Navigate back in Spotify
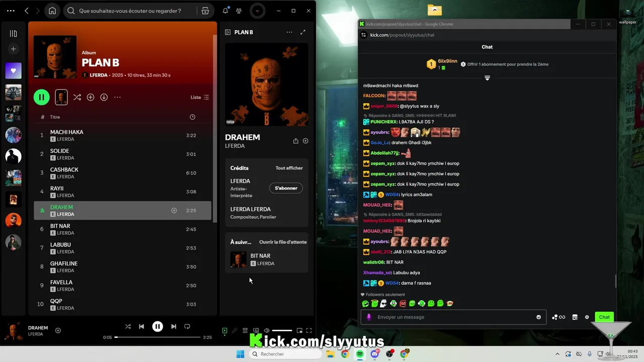This screenshot has height=362, width=644. click(27, 11)
